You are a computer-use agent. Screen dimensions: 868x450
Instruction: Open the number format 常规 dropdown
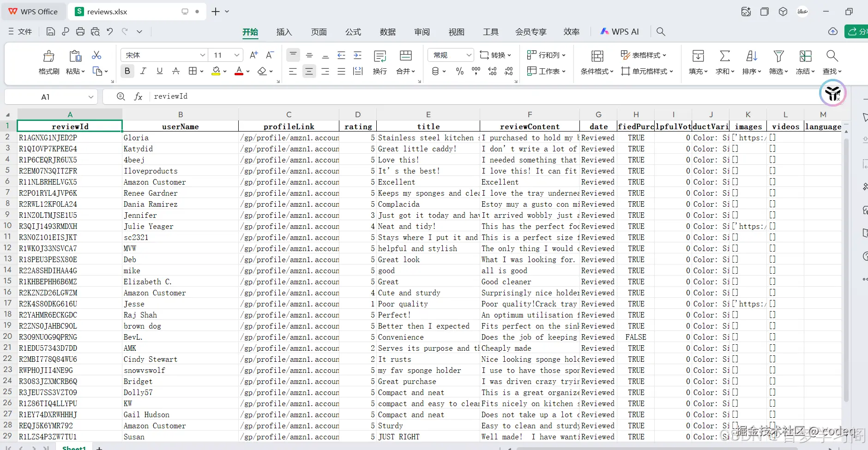coord(469,55)
